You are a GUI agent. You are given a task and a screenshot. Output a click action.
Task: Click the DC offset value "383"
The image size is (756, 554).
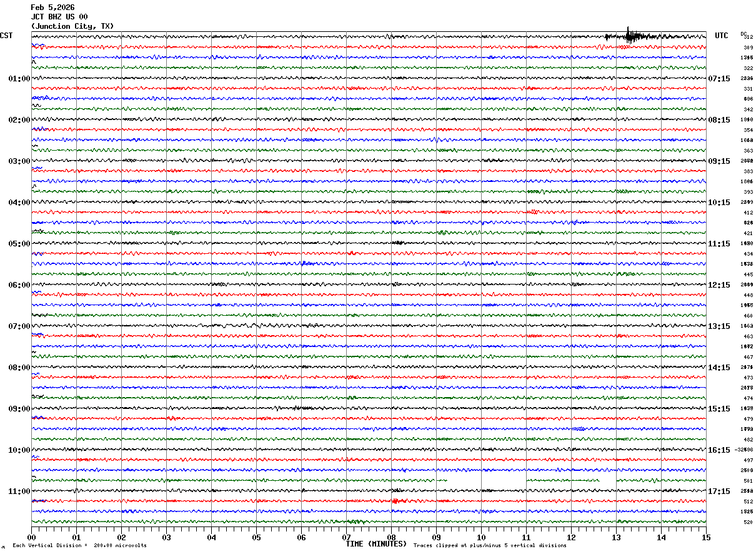(x=748, y=171)
